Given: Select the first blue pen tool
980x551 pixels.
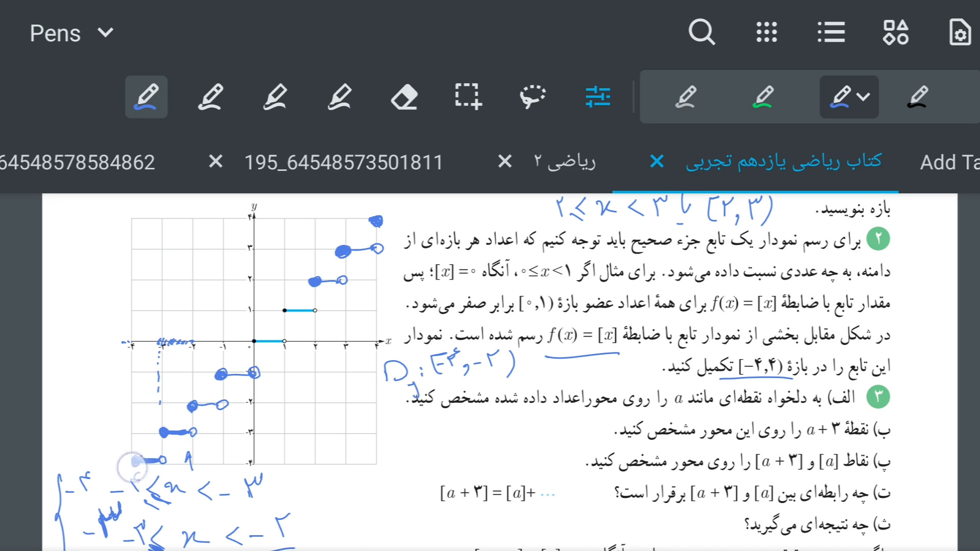Looking at the screenshot, I should 146,96.
